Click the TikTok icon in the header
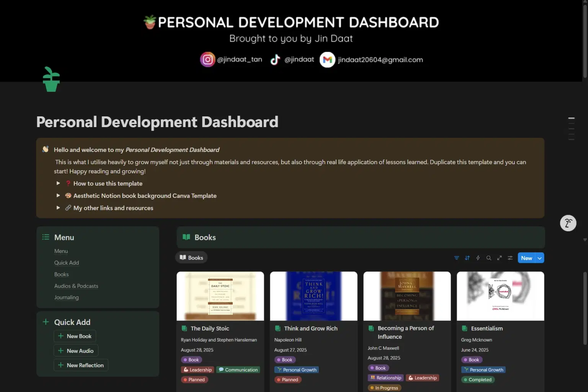 point(275,59)
